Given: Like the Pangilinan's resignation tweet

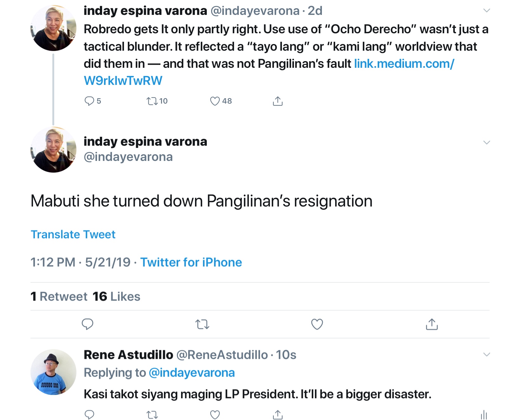Looking at the screenshot, I should point(317,324).
